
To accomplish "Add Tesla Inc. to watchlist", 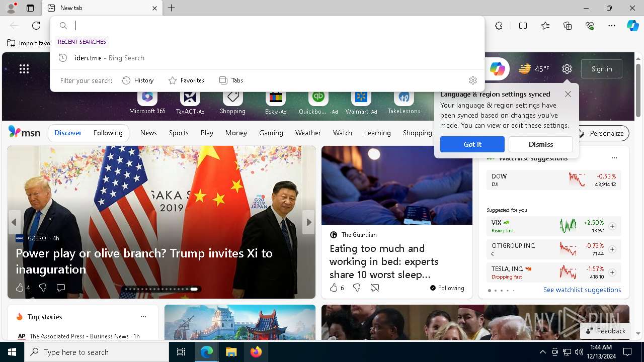I will (612, 273).
